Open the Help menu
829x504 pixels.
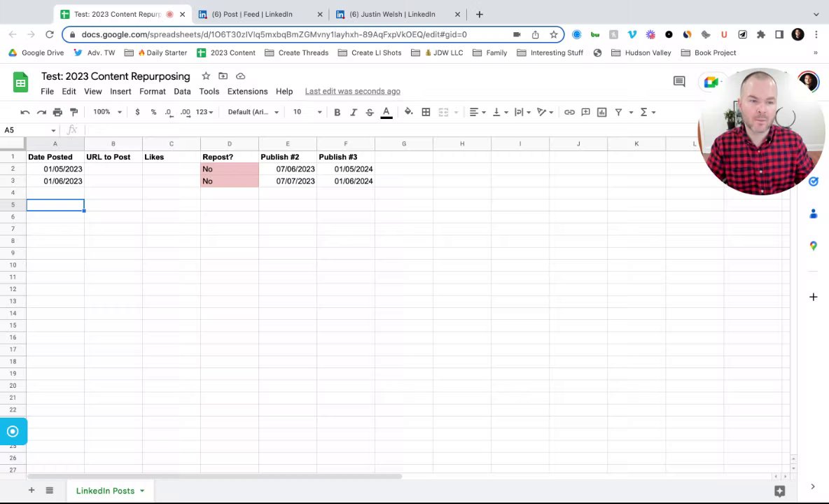pyautogui.click(x=284, y=92)
